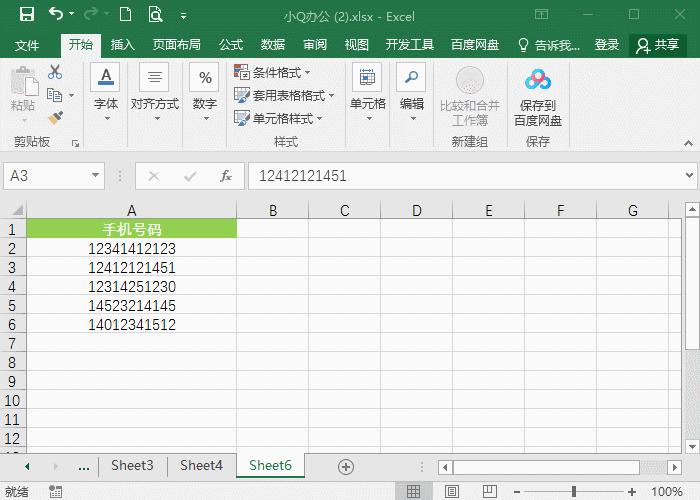Click the Select All corner triangle
The width and height of the screenshot is (700, 500).
(x=17, y=210)
